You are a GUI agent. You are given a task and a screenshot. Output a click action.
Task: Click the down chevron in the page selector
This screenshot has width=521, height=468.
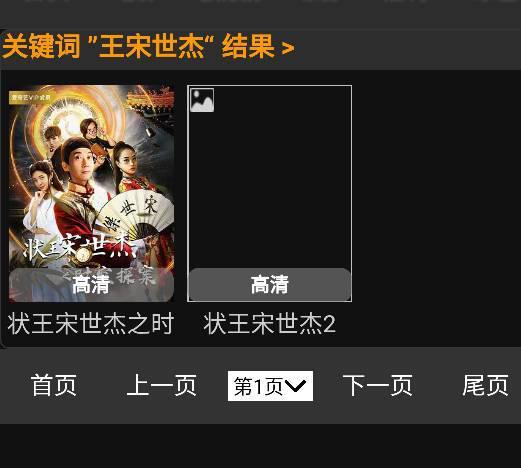click(x=295, y=386)
